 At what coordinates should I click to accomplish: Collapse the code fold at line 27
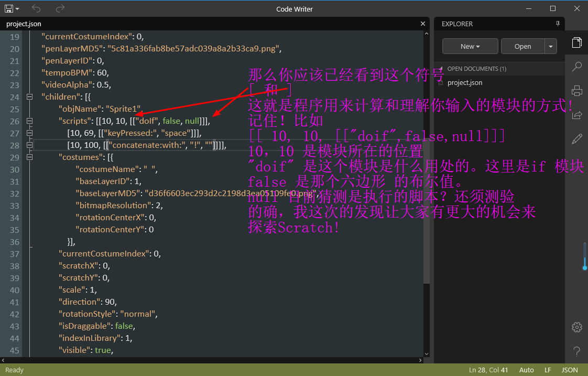pyautogui.click(x=30, y=133)
